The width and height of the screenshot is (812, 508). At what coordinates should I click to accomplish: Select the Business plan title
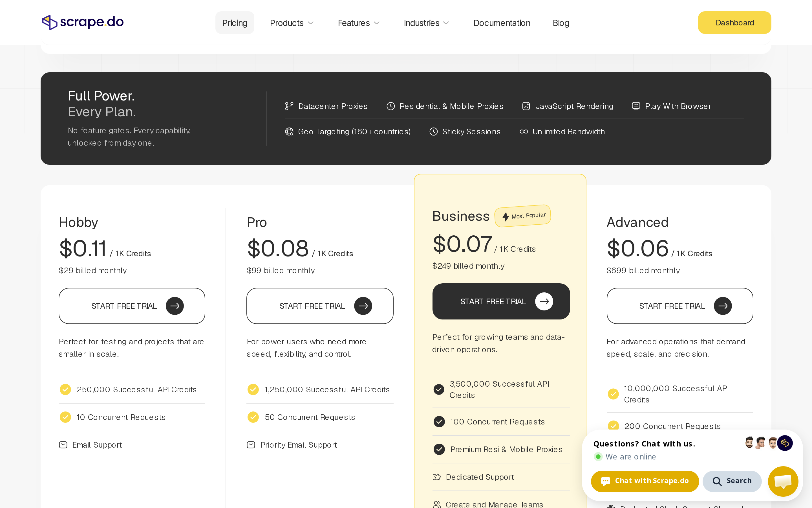click(x=461, y=216)
